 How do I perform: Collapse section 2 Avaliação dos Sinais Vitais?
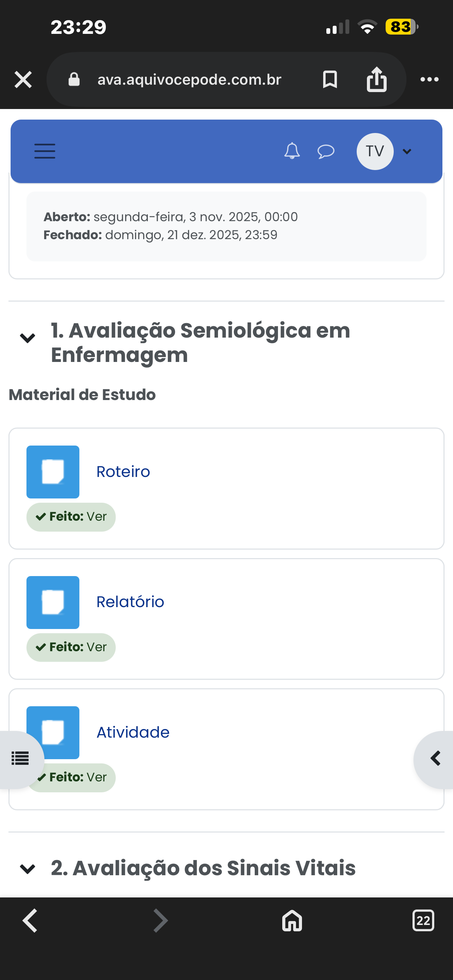[28, 869]
